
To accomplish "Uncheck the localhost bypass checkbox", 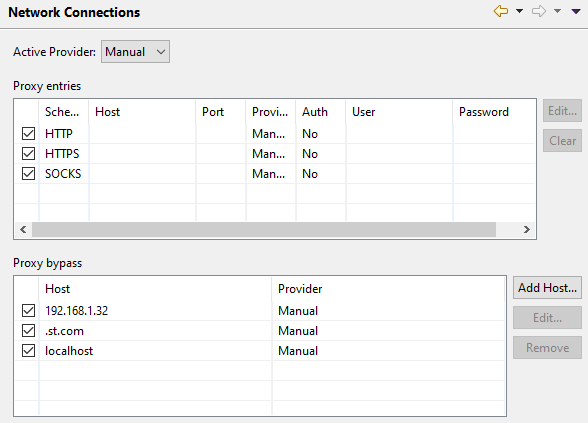I will [28, 351].
